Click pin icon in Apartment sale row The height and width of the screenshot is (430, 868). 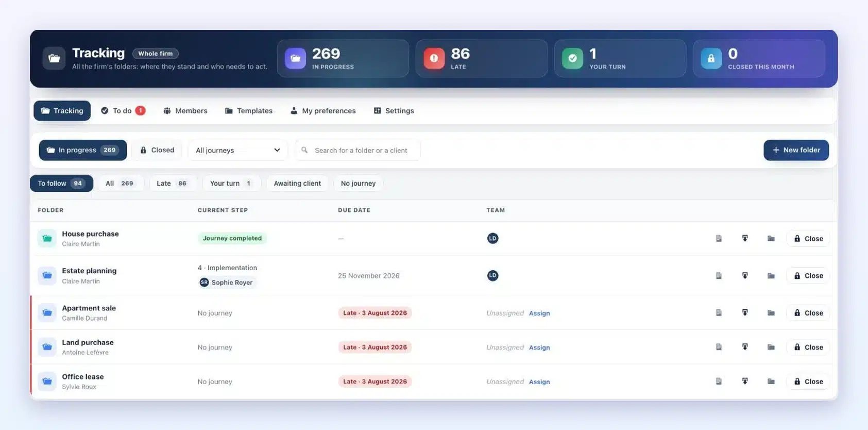[745, 312]
